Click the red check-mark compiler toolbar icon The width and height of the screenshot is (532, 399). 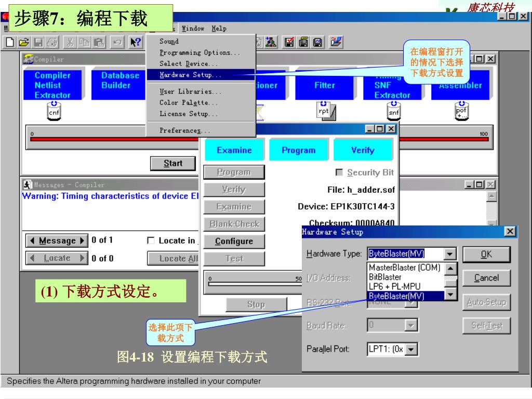(289, 42)
